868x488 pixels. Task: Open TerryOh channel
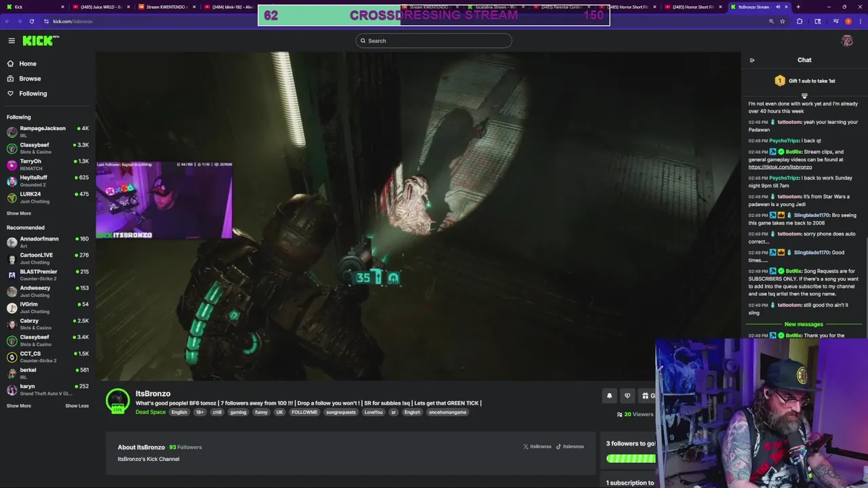point(47,164)
